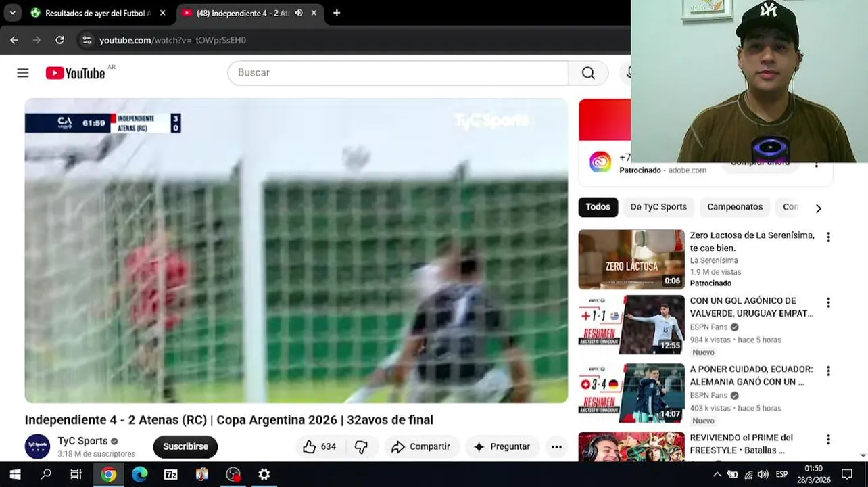Dislike the video
The height and width of the screenshot is (487, 868).
[362, 446]
